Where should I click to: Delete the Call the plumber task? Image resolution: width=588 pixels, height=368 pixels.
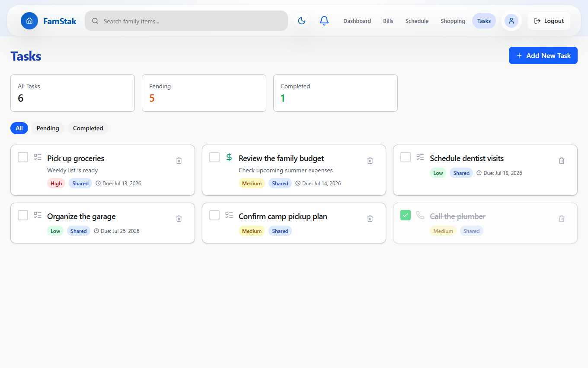[562, 219]
